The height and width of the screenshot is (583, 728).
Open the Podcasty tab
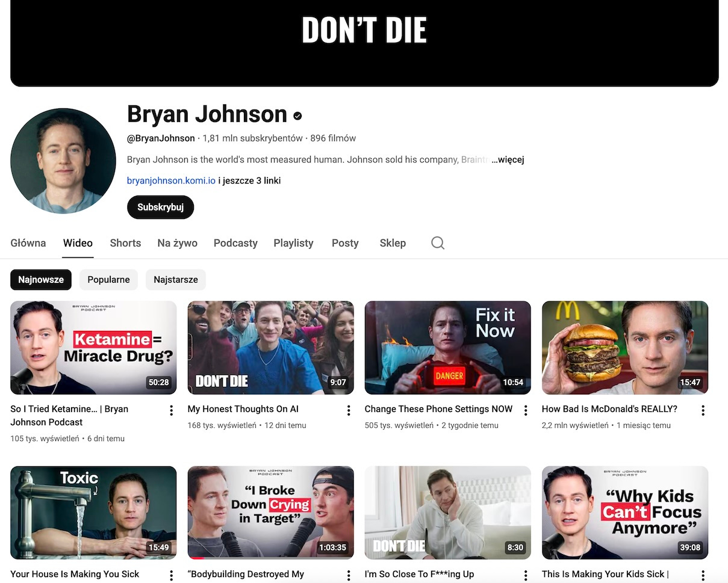[235, 243]
